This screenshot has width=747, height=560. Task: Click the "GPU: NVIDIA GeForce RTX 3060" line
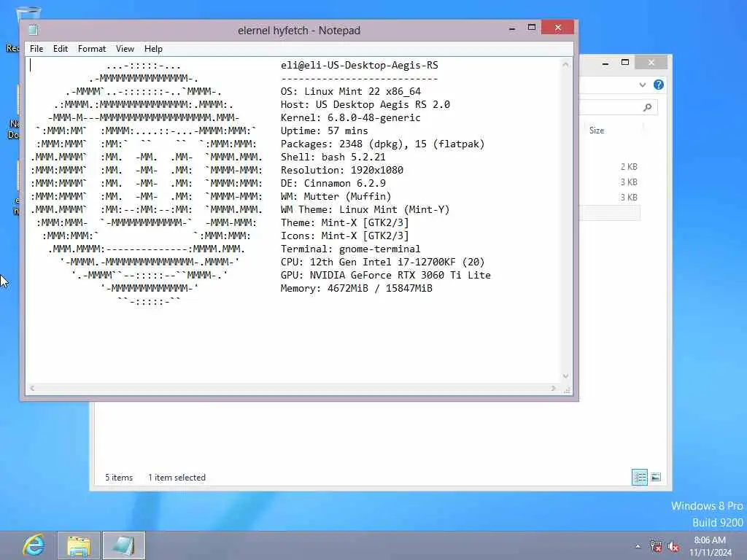click(385, 275)
